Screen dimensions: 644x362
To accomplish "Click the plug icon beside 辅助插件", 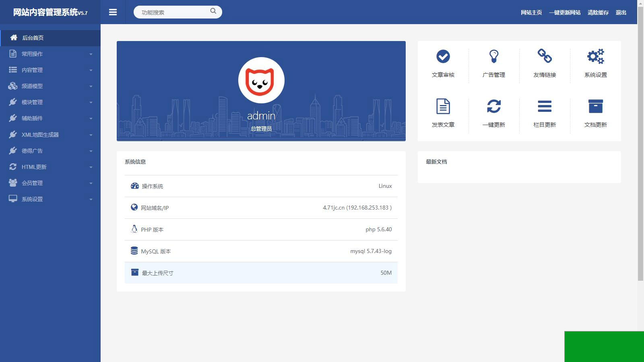I will click(13, 118).
